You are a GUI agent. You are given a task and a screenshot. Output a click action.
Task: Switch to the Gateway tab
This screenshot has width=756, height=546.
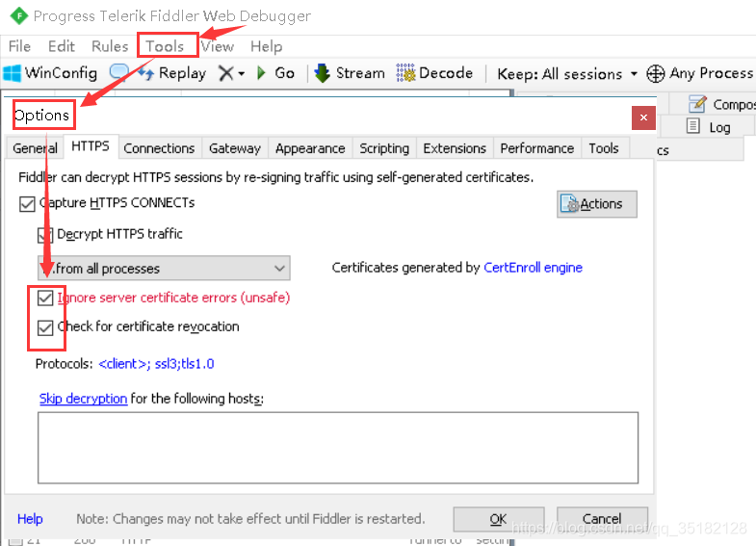point(235,148)
